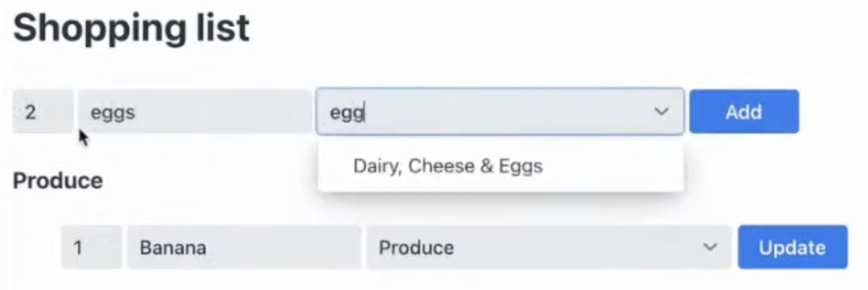868x290 pixels.
Task: Click the Add button
Action: tap(744, 112)
